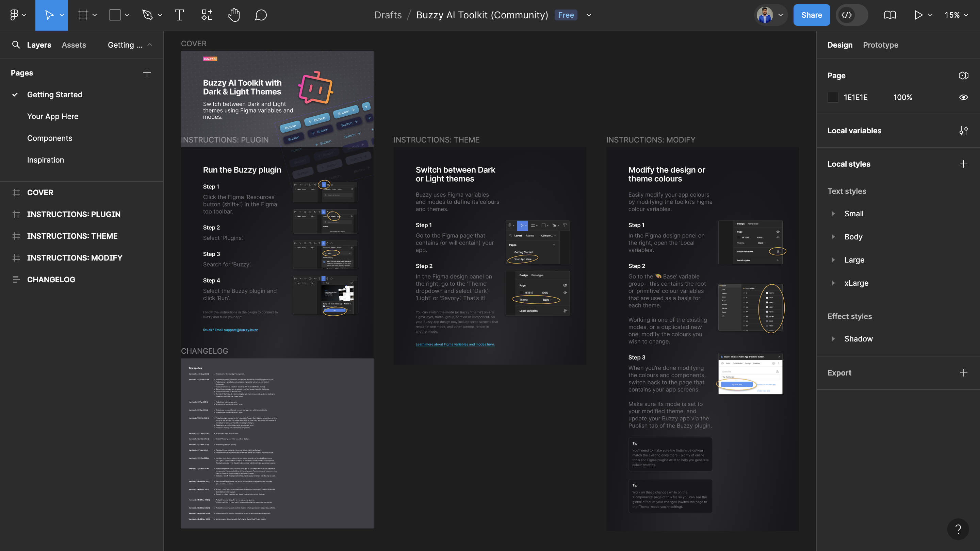
Task: Click the Buzzy AI Toolkit file title
Action: pyautogui.click(x=482, y=15)
